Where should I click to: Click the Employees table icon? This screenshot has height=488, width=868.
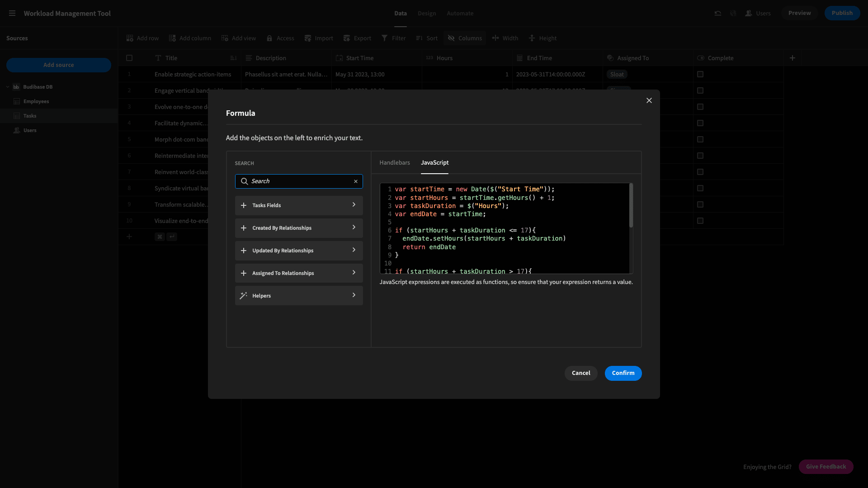coord(17,101)
